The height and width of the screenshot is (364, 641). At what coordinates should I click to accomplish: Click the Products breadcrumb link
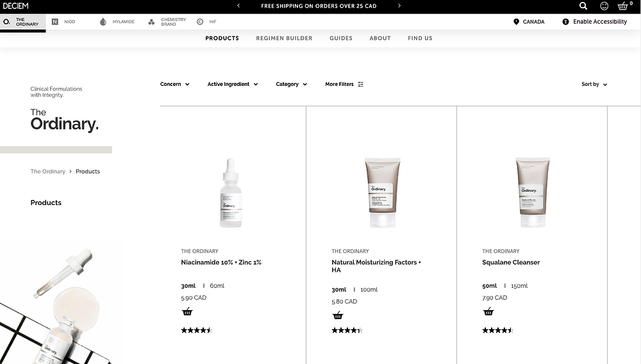[87, 171]
